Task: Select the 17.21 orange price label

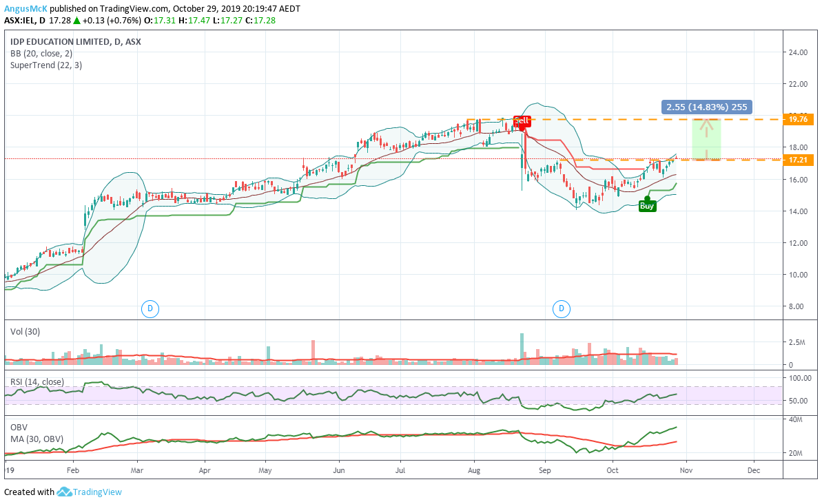Action: (798, 160)
